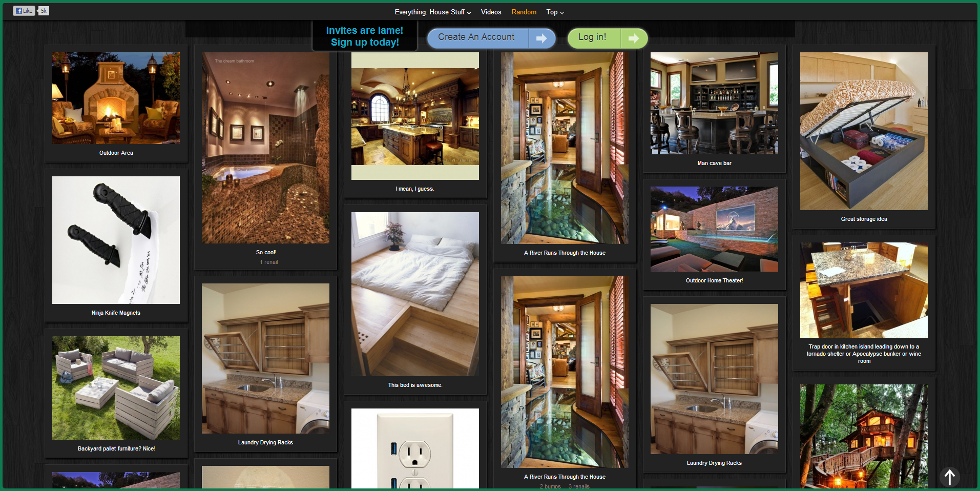Open the Top dropdown menu
The height and width of the screenshot is (491, 980).
(x=555, y=12)
